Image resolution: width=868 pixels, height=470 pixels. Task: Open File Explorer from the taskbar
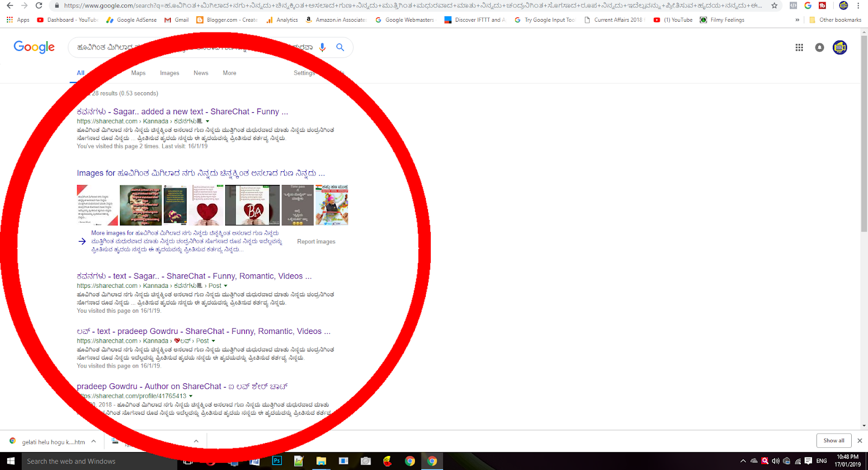[x=321, y=461]
